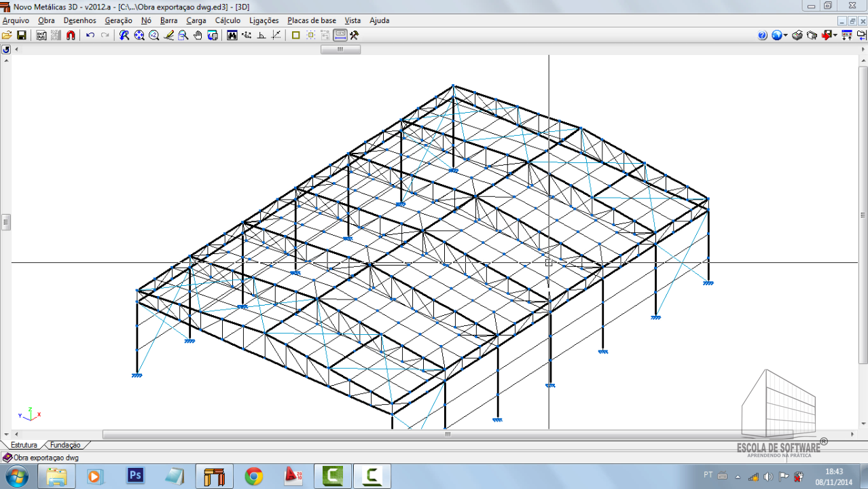Image resolution: width=868 pixels, height=489 pixels.
Task: Select the hand pan tool
Action: click(198, 35)
